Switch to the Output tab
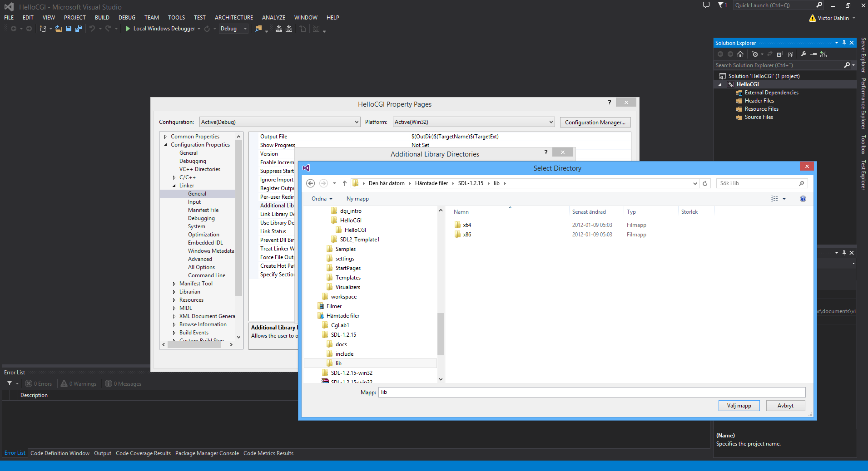The width and height of the screenshot is (868, 471). click(x=103, y=453)
